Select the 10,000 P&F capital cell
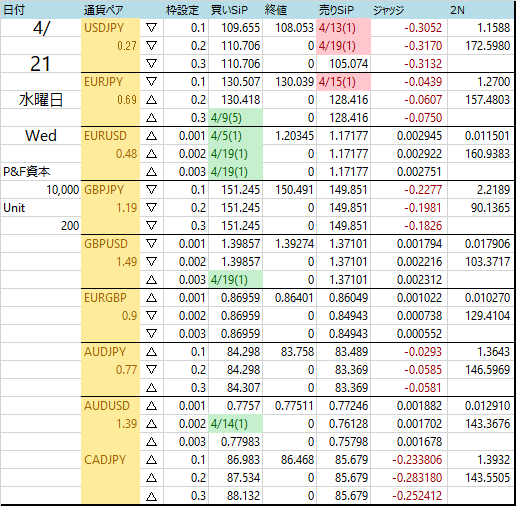Viewport: 516px width, 506px height. pyautogui.click(x=41, y=190)
